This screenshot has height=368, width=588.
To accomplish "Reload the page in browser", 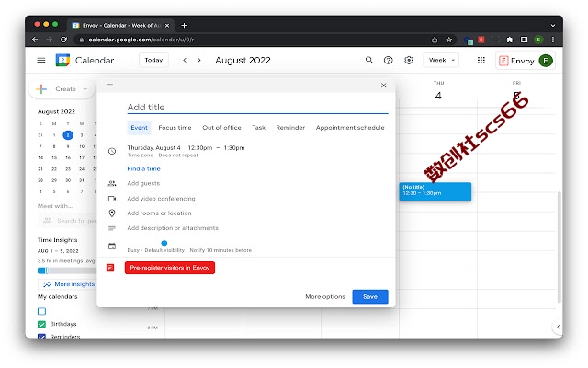I will pos(63,40).
